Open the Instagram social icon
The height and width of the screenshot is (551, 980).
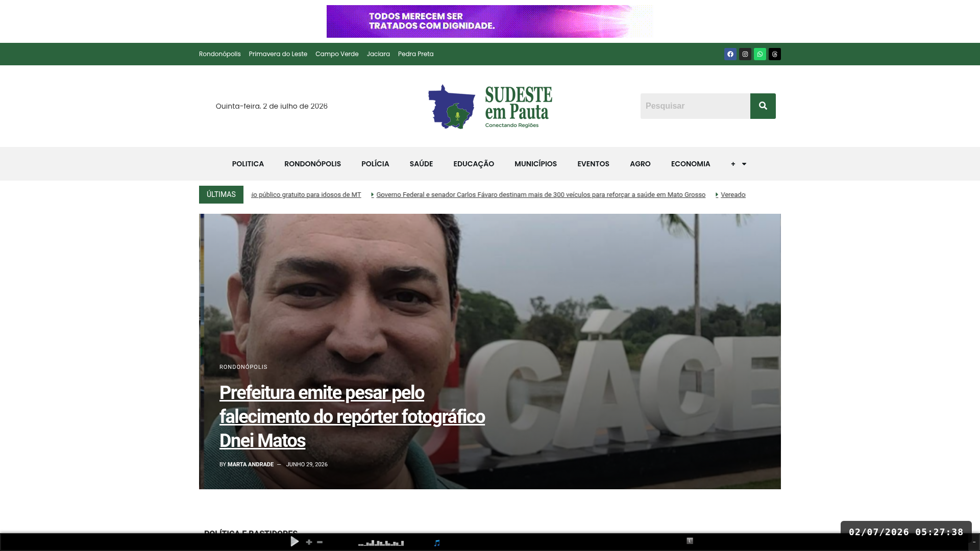point(745,54)
